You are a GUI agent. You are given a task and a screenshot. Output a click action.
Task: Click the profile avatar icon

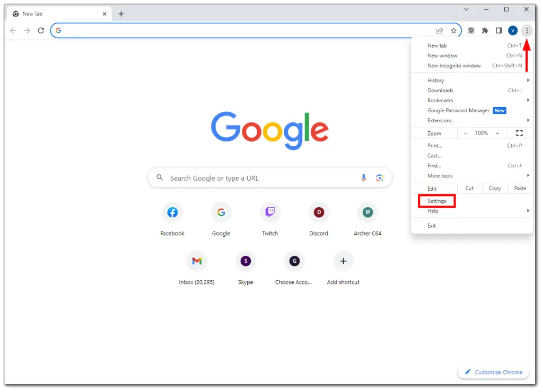point(513,30)
